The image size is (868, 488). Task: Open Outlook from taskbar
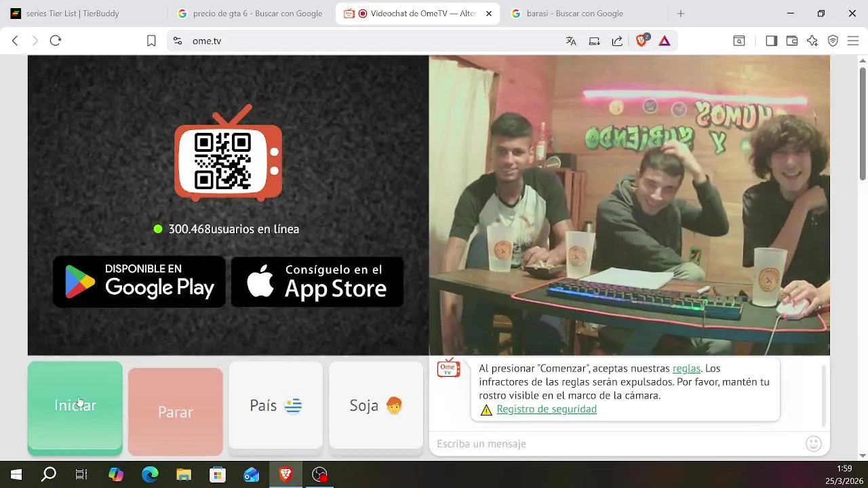pyautogui.click(x=252, y=474)
